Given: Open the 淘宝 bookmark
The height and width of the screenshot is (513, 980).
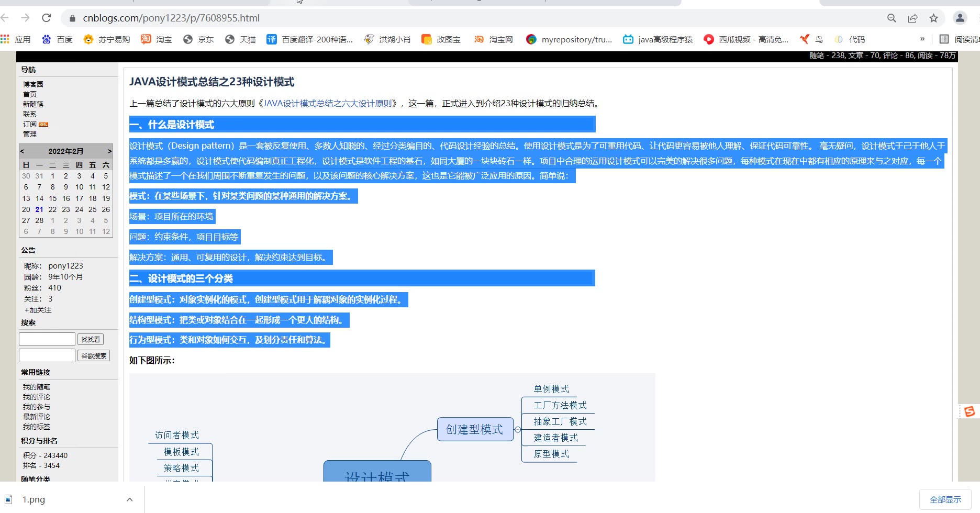Looking at the screenshot, I should 157,39.
